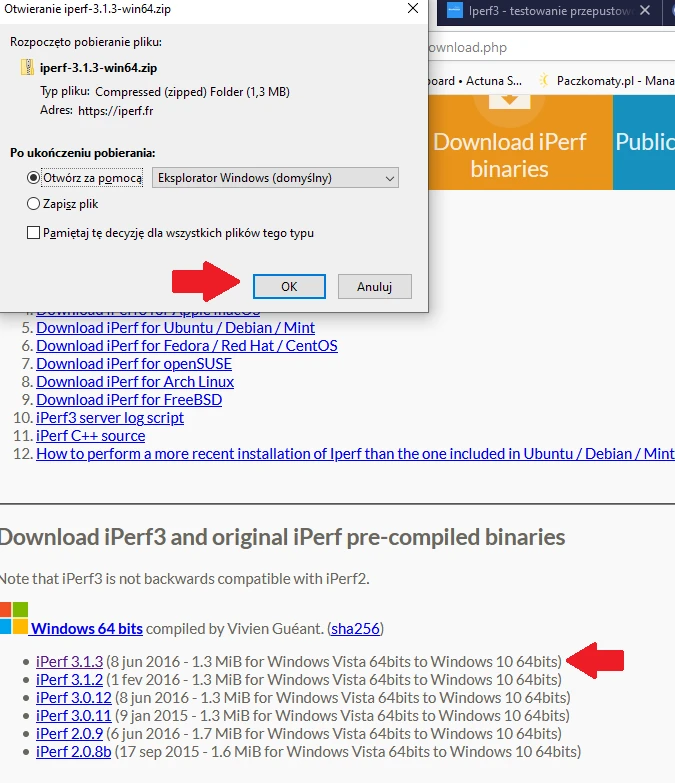Enable 'Pamiętaj tę decyzję' checkbox
This screenshot has width=675, height=783.
pyautogui.click(x=33, y=233)
